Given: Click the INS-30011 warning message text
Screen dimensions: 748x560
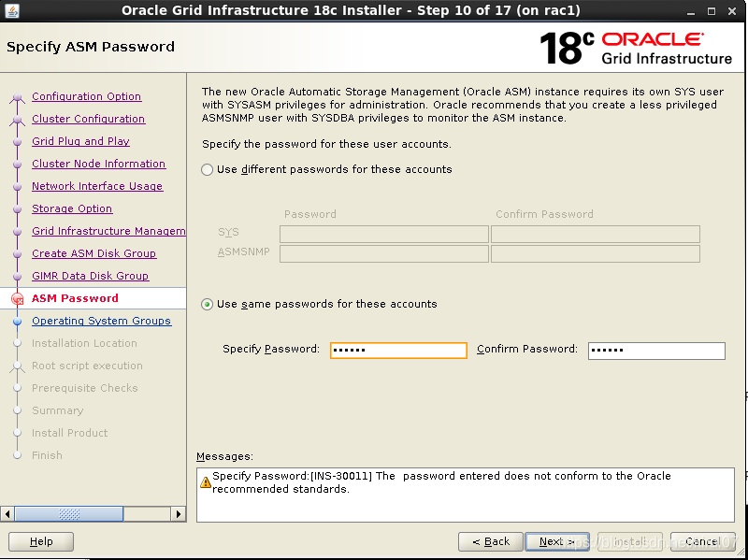Looking at the screenshot, I should pos(441,482).
